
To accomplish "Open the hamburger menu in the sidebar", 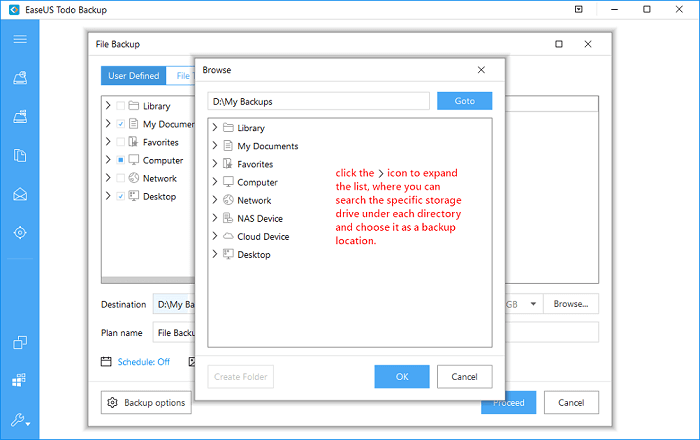I will pos(20,39).
